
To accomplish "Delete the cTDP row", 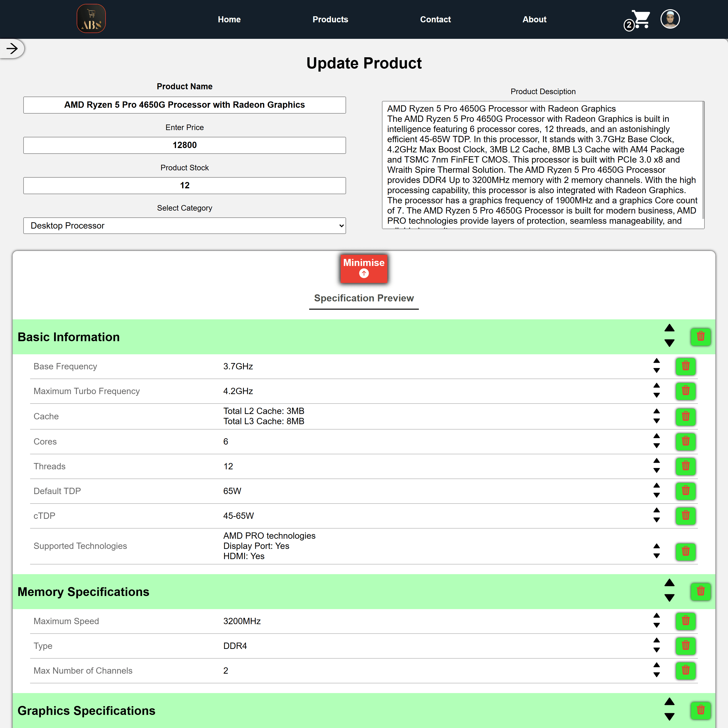I will (686, 515).
